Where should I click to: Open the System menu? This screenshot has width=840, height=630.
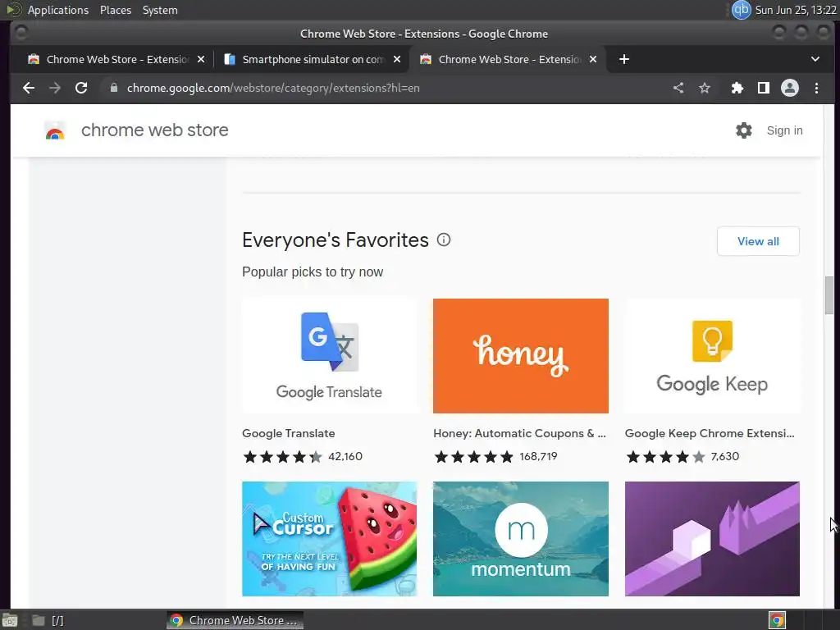point(160,10)
